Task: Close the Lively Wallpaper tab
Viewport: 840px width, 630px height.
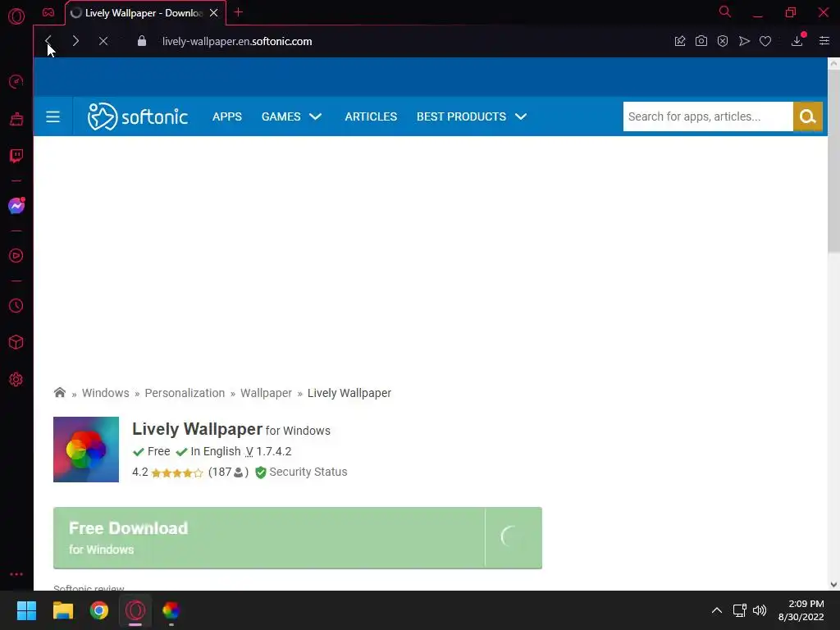Action: click(214, 13)
